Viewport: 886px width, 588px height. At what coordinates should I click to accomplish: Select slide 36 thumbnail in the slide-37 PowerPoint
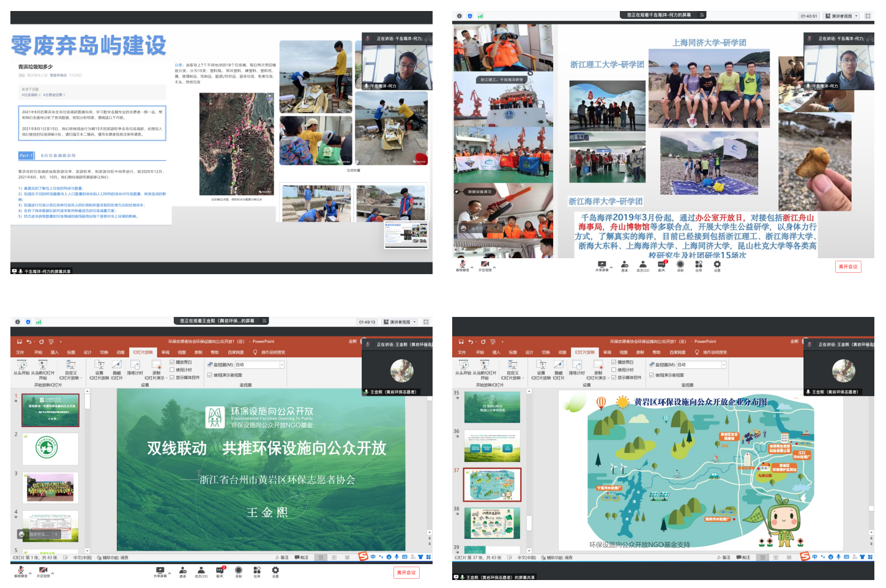coord(492,445)
